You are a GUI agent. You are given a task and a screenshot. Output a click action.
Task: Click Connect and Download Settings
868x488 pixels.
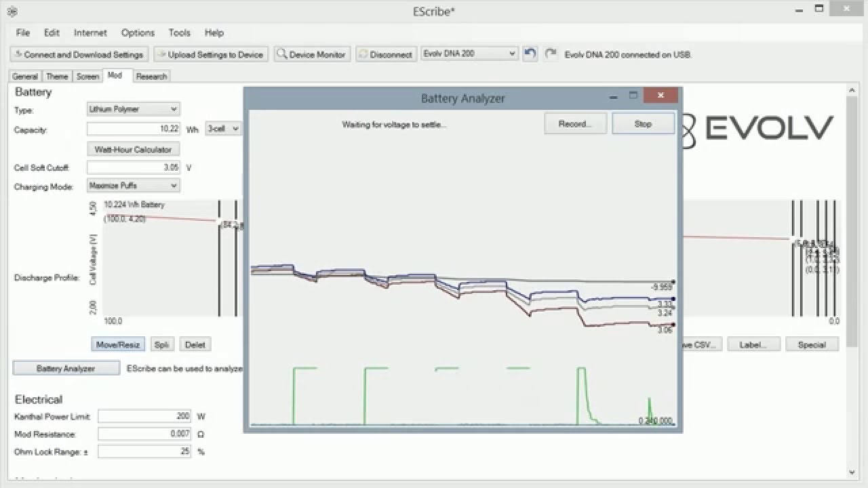(x=79, y=54)
